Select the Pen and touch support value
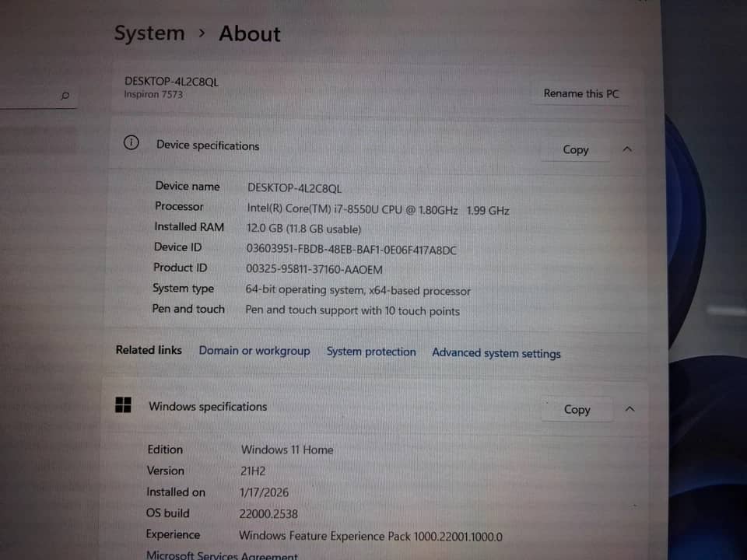Viewport: 747px width, 560px height. (x=352, y=311)
